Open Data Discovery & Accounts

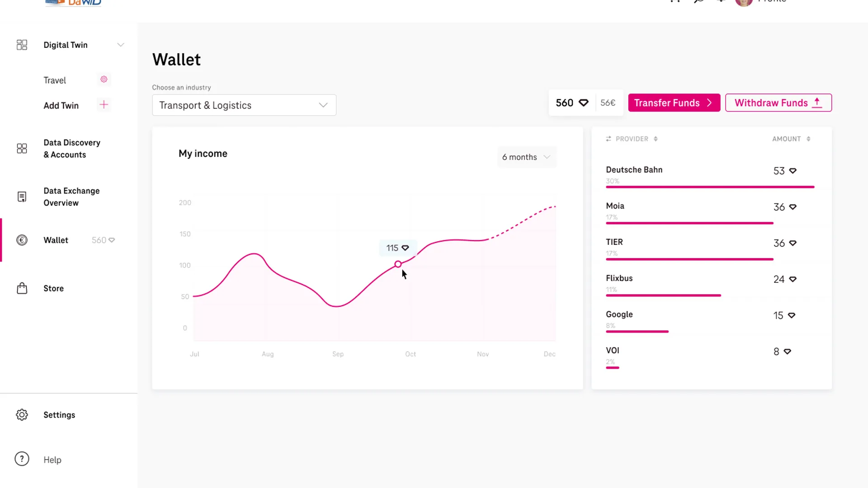pyautogui.click(x=72, y=149)
